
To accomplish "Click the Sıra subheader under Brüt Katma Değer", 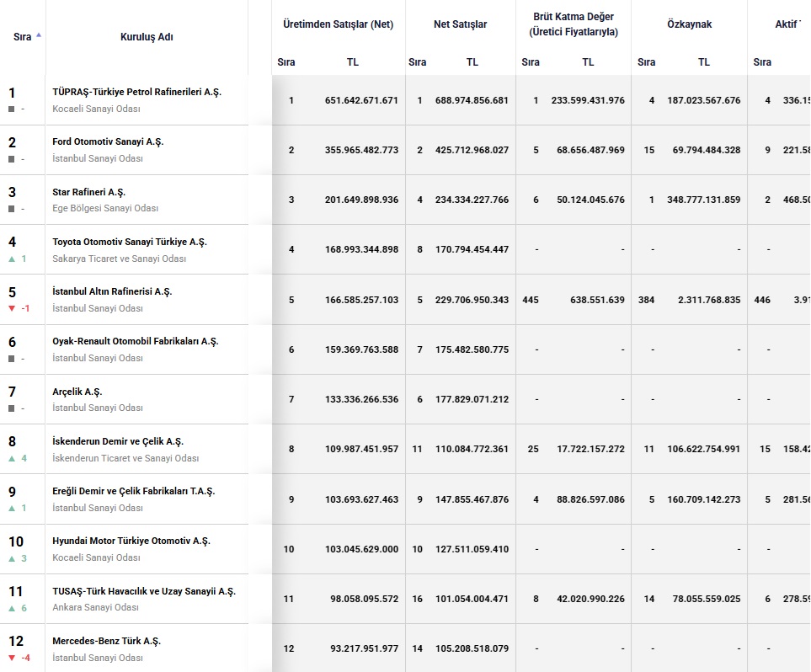I will 531,62.
